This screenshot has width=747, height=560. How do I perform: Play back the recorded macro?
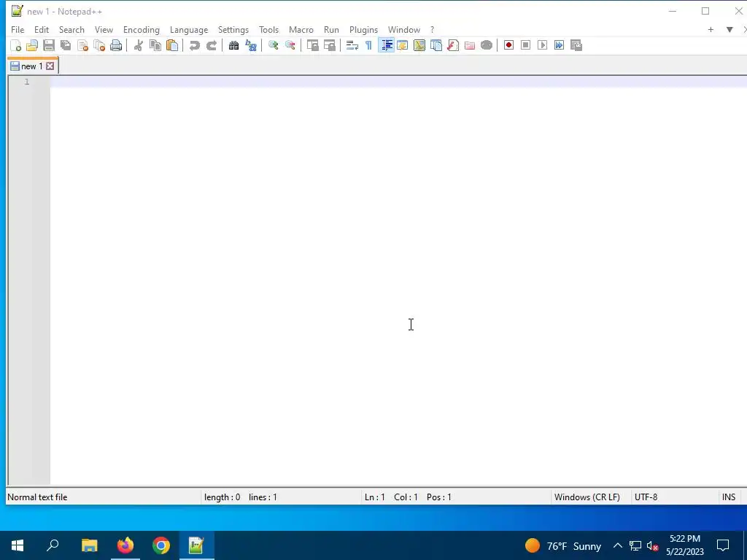[x=542, y=45]
